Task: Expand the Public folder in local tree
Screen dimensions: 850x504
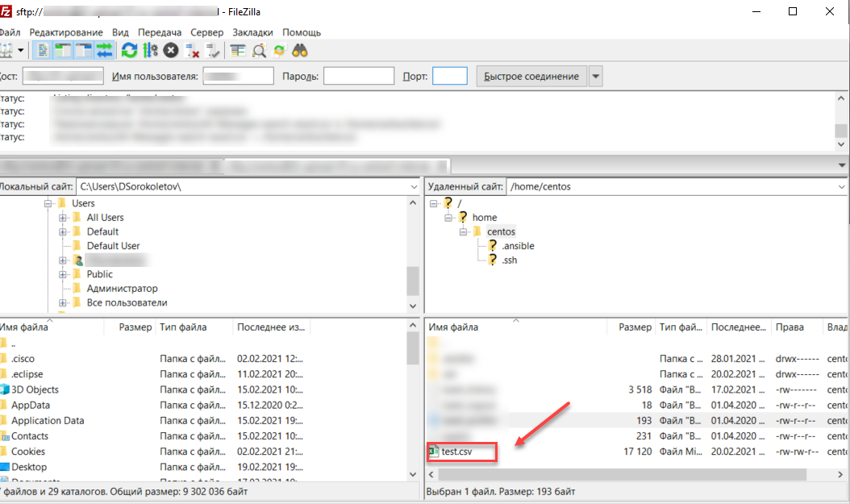Action: pos(63,274)
